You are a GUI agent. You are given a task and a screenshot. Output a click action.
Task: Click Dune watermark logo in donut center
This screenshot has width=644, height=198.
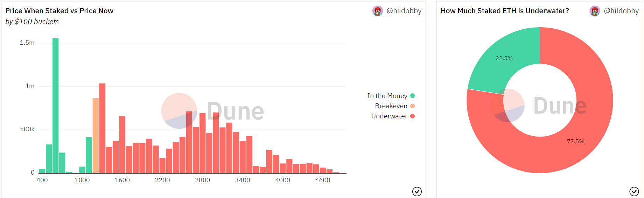point(539,105)
